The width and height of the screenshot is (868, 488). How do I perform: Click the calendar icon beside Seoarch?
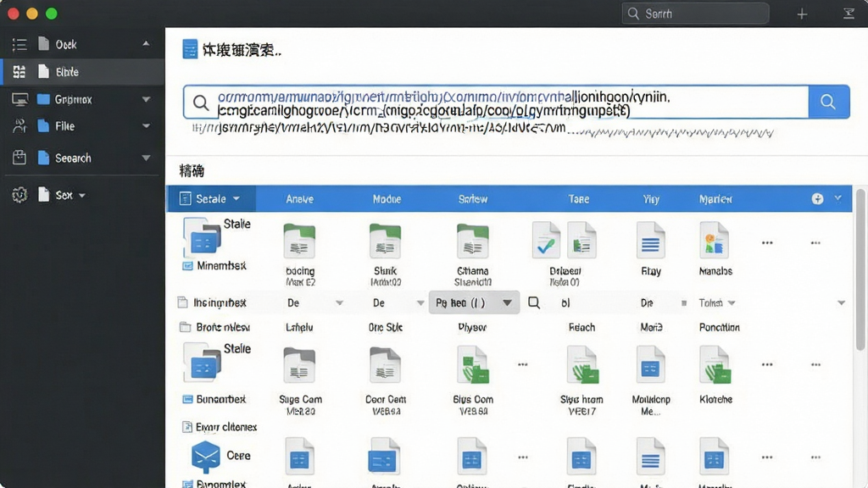coord(19,158)
